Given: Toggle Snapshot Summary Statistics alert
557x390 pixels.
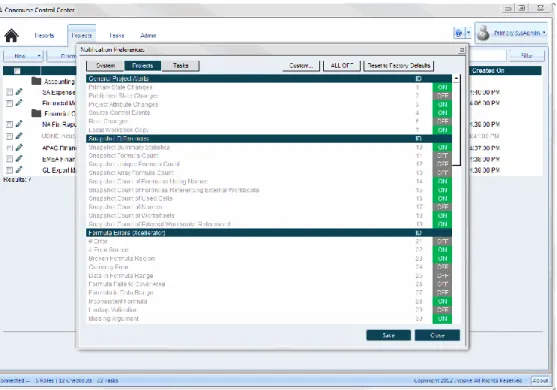Looking at the screenshot, I should (x=442, y=147).
